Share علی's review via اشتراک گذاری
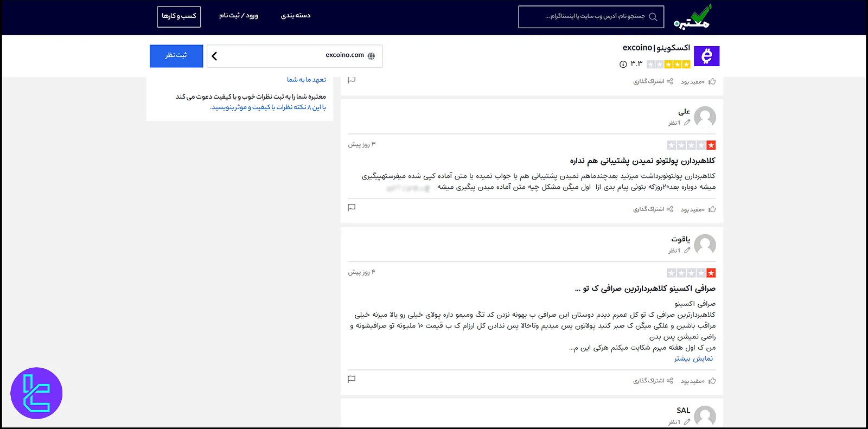The image size is (868, 429). coord(653,209)
